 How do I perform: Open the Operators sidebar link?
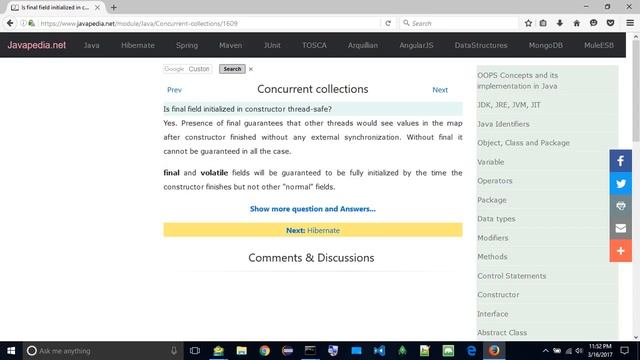click(x=495, y=181)
